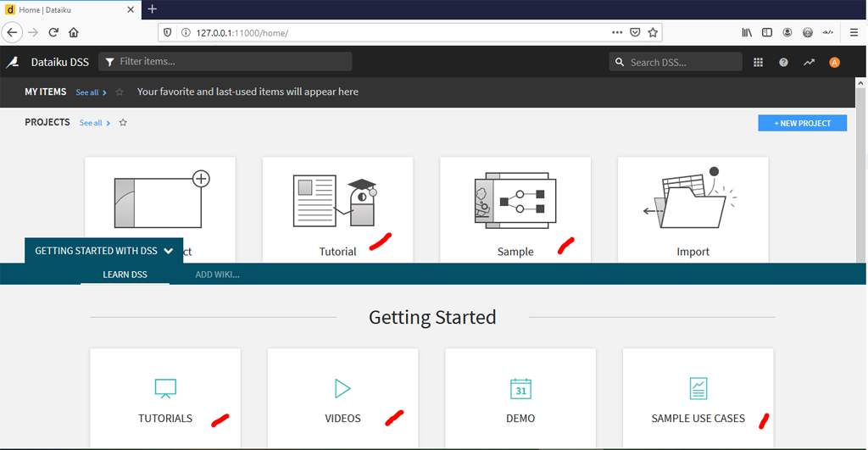This screenshot has height=450, width=868.
Task: Focus the Search DSS input field
Action: tap(676, 62)
